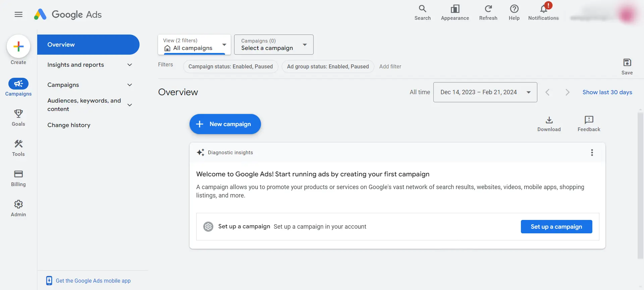Save the current view
Screen dimensions: 644x290
tap(627, 66)
